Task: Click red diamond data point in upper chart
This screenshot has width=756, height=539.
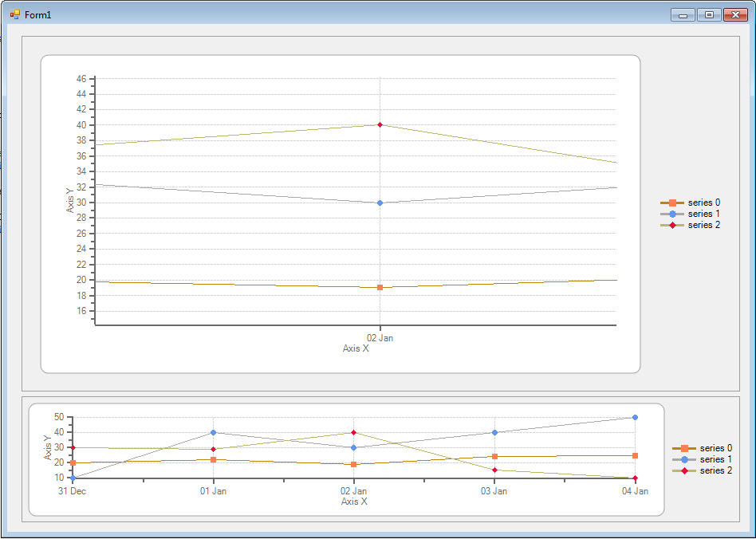Action: 380,124
